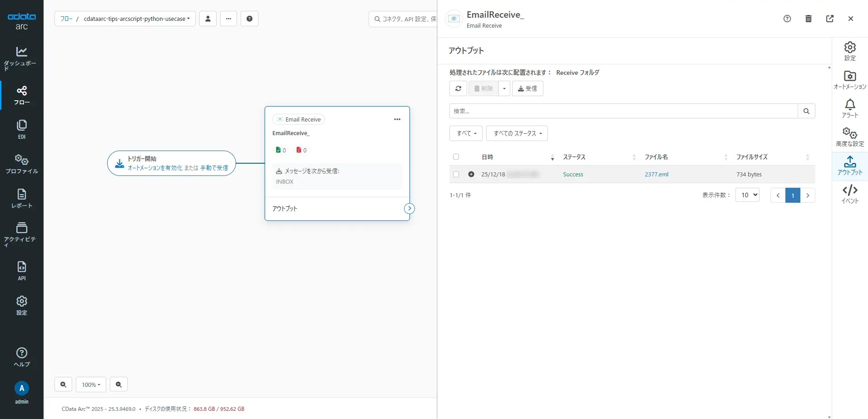868x419 pixels.
Task: Open Activity page from sidebar
Action: (x=21, y=234)
